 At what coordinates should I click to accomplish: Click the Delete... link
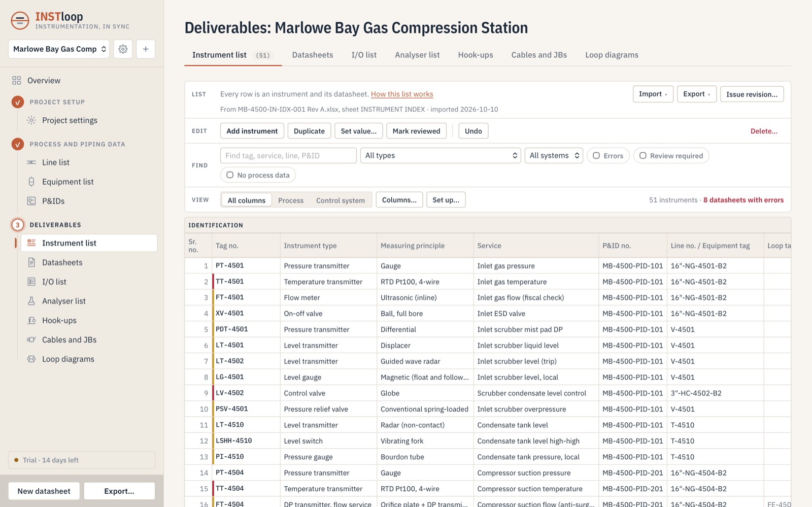[x=764, y=131]
